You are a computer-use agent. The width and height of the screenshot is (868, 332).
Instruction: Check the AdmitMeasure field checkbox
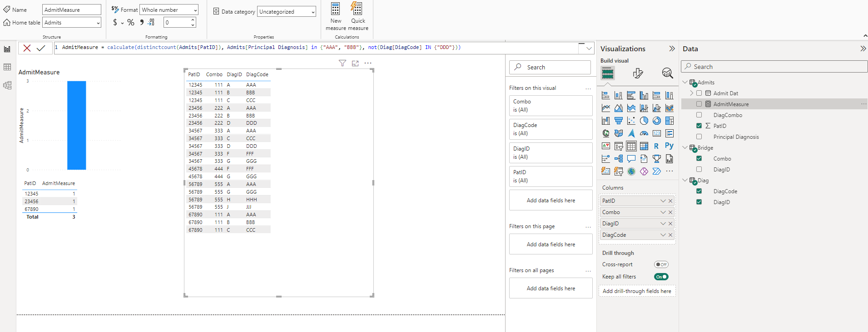pyautogui.click(x=699, y=104)
